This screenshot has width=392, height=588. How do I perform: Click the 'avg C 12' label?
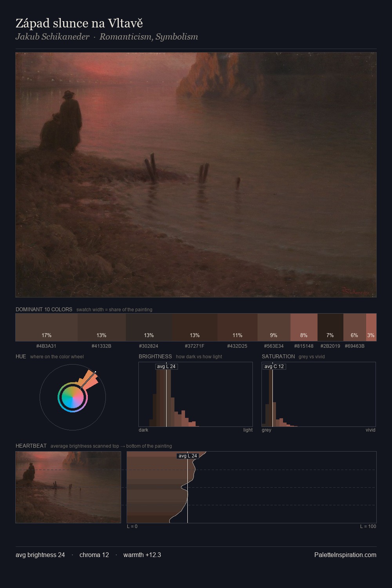[x=274, y=367]
